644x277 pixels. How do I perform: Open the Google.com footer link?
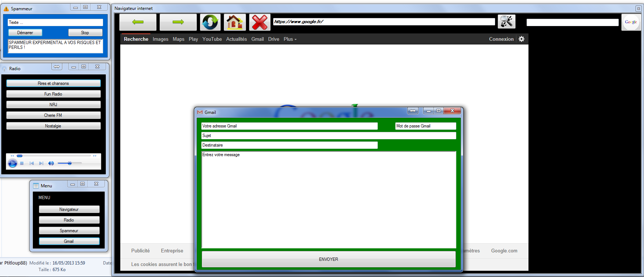click(504, 251)
